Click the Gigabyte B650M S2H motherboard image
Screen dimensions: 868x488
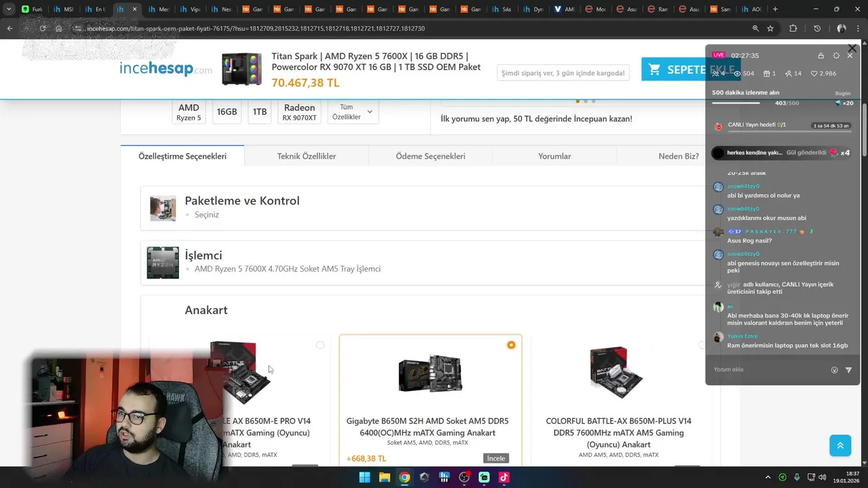pyautogui.click(x=431, y=373)
